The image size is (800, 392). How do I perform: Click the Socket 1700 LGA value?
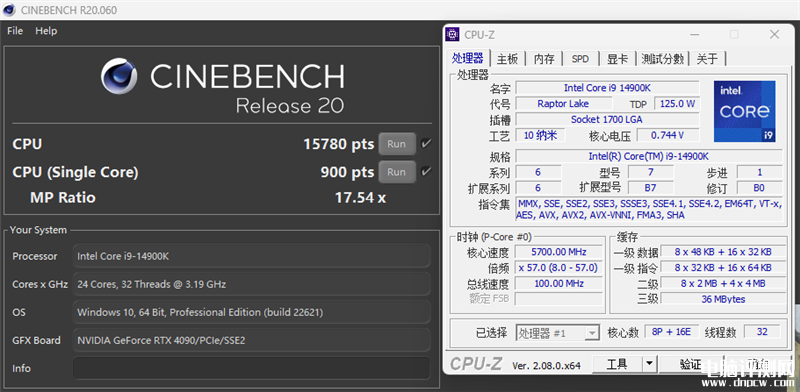click(607, 119)
